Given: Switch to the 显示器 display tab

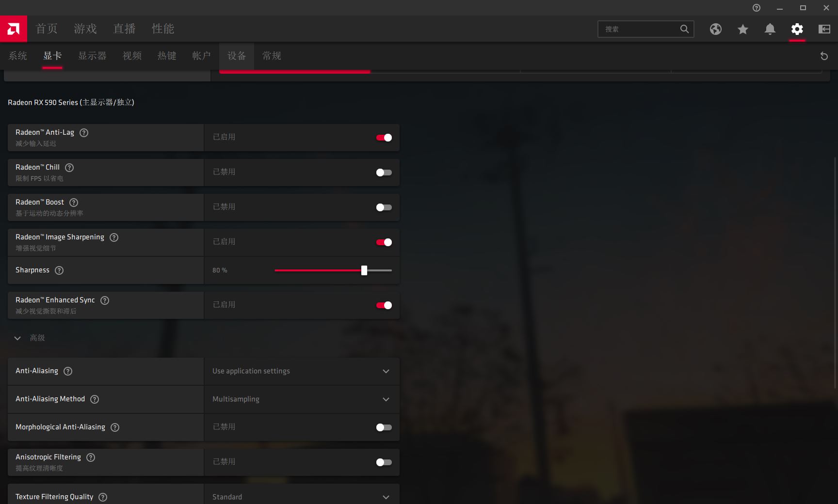Looking at the screenshot, I should (93, 56).
